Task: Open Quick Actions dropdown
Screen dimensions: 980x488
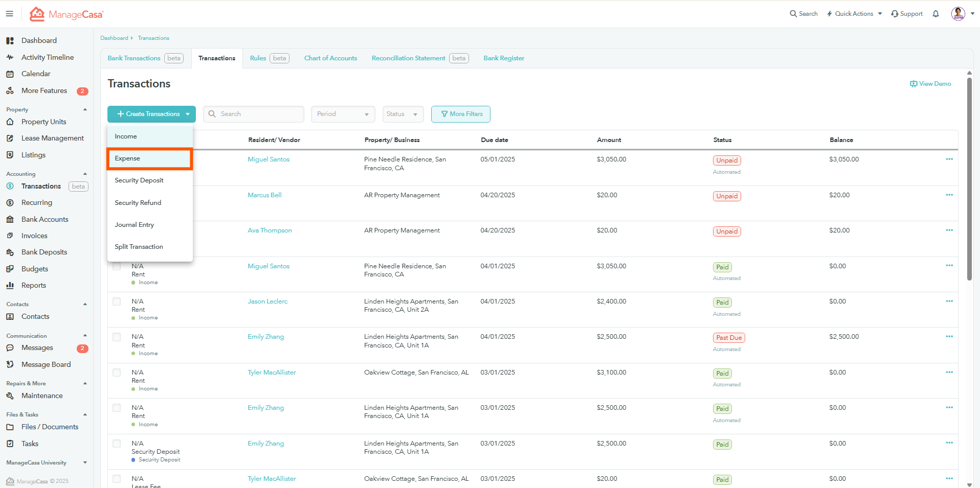Action: [854, 14]
